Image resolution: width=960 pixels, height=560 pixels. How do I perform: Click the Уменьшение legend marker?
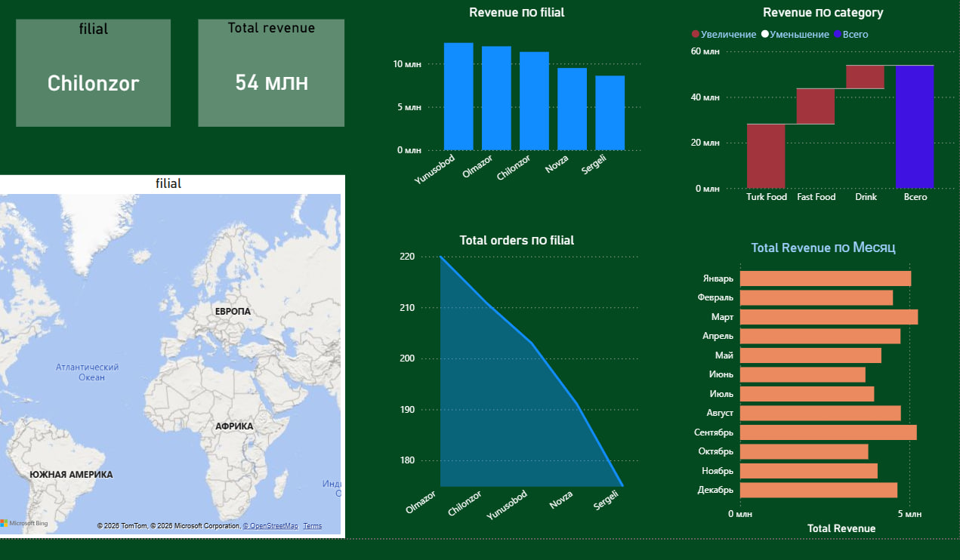(x=765, y=35)
